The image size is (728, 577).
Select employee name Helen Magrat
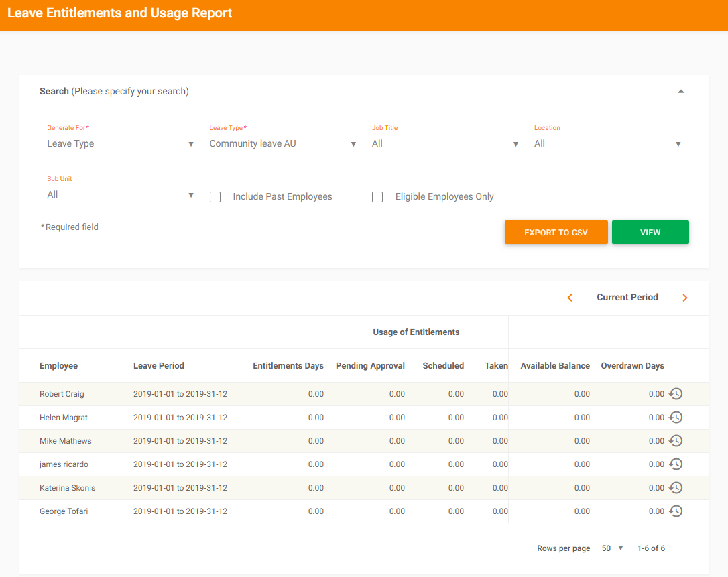tap(64, 418)
